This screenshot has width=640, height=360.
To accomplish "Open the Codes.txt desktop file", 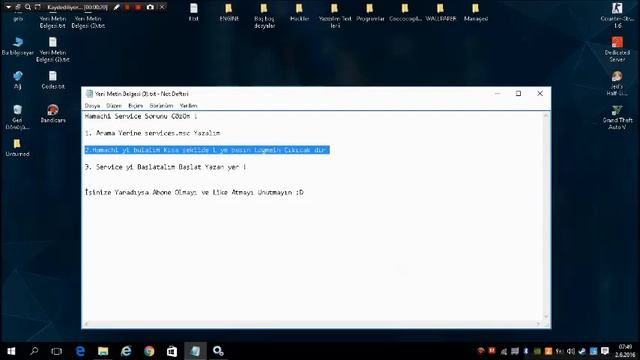I will [x=53, y=80].
